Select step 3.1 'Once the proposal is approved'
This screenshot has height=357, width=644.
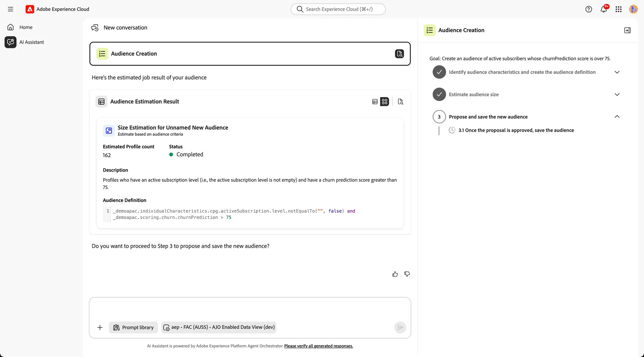[516, 130]
